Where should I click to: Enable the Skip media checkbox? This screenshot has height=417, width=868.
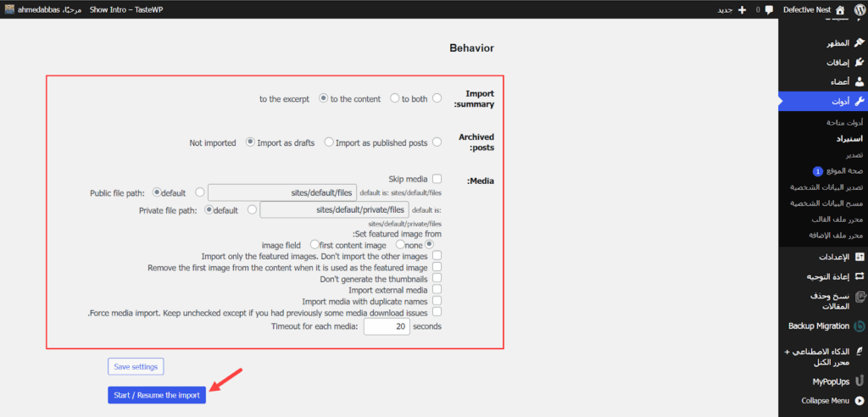click(437, 179)
